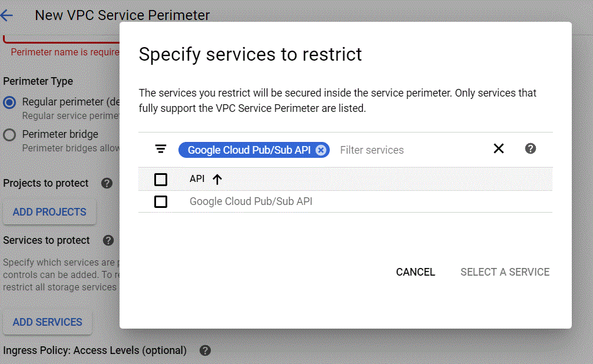
Task: Clear all filters with the X icon
Action: [x=498, y=148]
